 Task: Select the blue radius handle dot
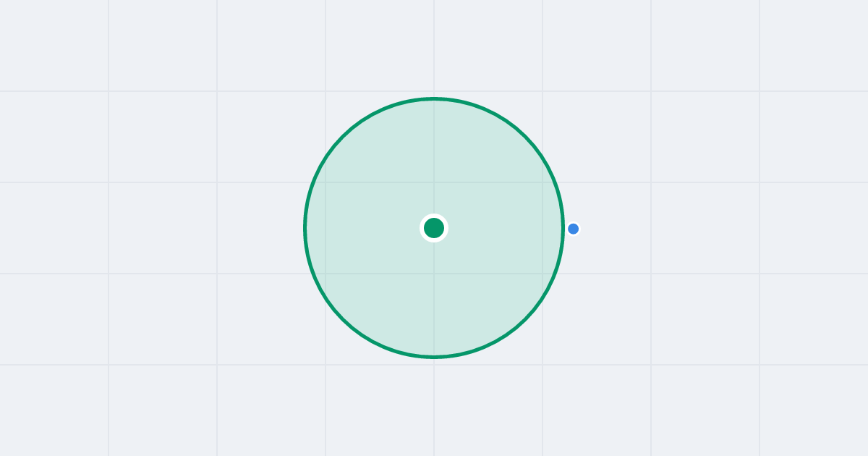pyautogui.click(x=574, y=229)
